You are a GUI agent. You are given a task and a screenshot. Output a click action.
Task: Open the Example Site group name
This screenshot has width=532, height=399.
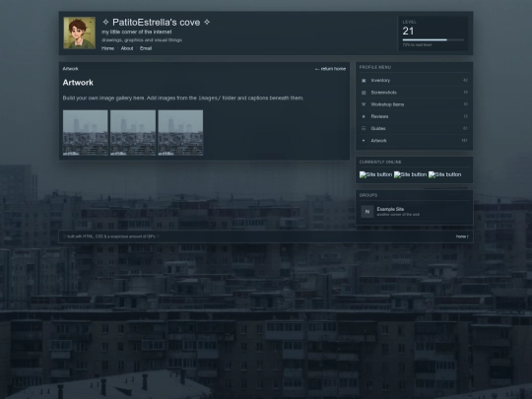[390, 209]
